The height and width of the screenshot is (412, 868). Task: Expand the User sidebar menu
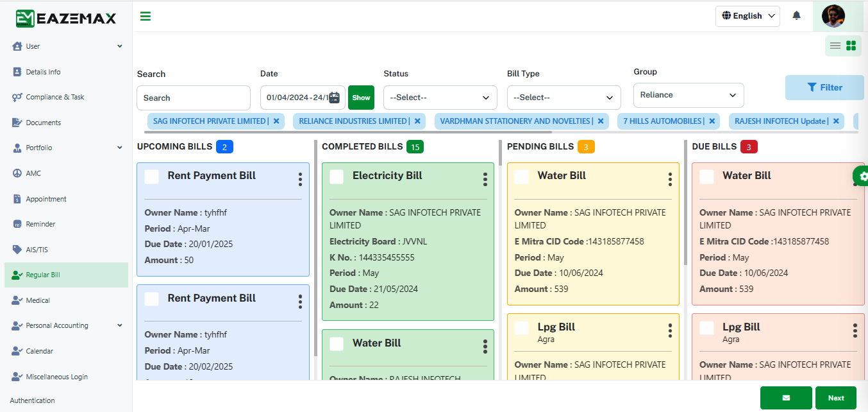66,46
